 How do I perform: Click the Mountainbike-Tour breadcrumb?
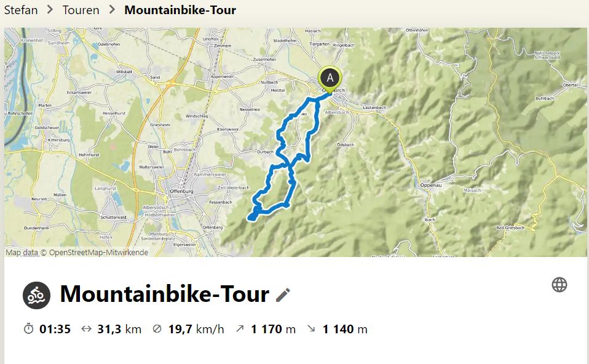tap(180, 10)
